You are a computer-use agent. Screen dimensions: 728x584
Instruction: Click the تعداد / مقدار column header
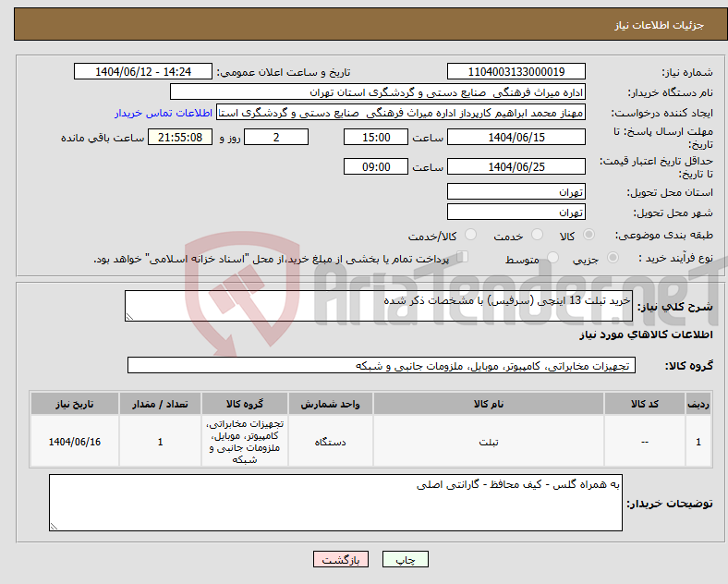(x=160, y=404)
